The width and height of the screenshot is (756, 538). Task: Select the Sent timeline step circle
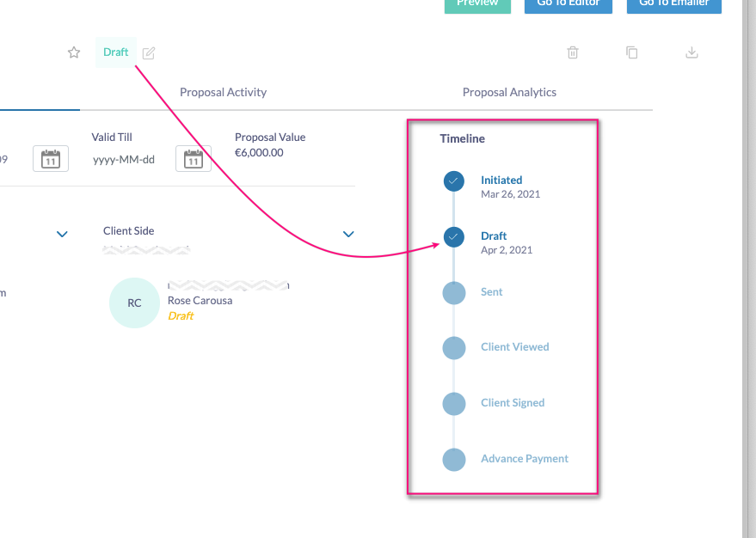[x=454, y=292]
